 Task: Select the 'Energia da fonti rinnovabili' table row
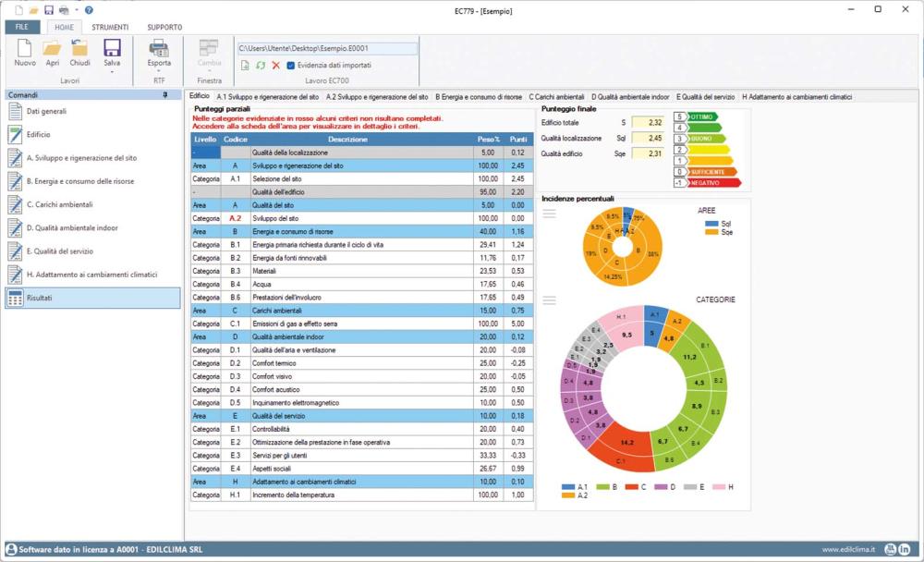click(362, 258)
